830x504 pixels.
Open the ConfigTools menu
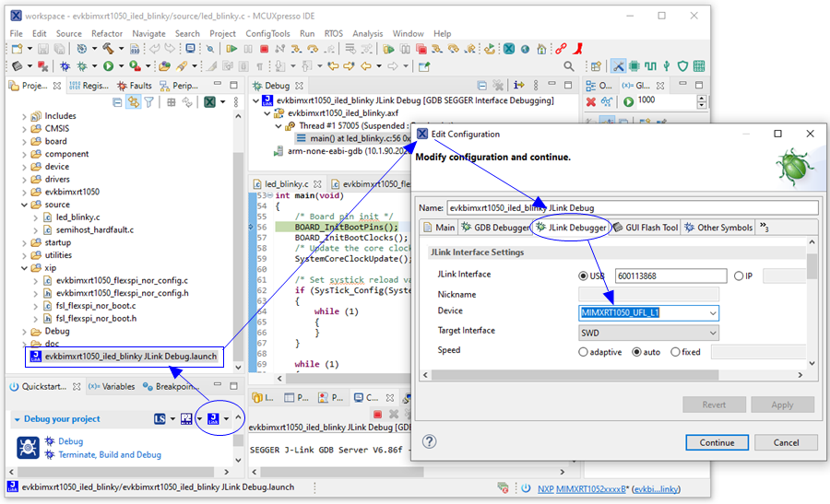(x=267, y=33)
